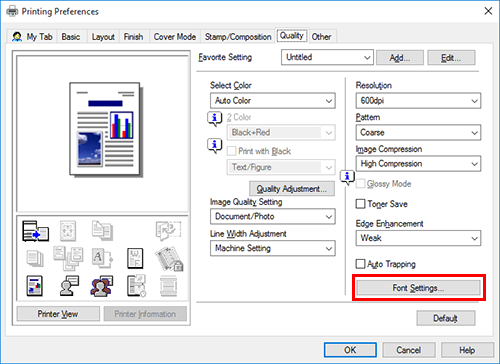
Task: Click the Printer Information button
Action: pos(145,314)
